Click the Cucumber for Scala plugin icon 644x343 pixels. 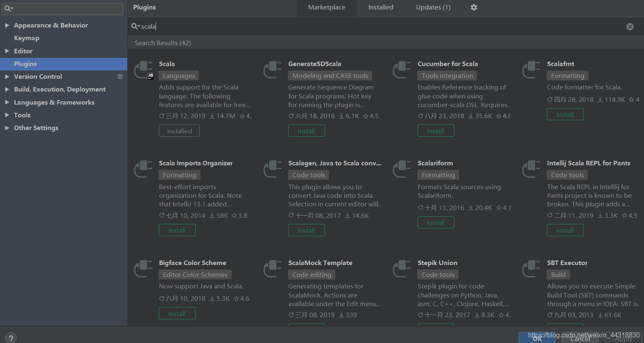[402, 70]
